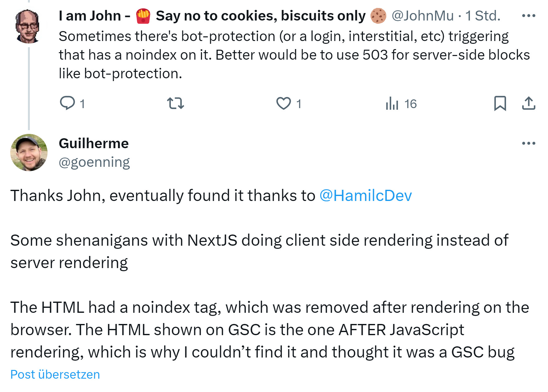Click the @HamilcDev mention link

[366, 196]
